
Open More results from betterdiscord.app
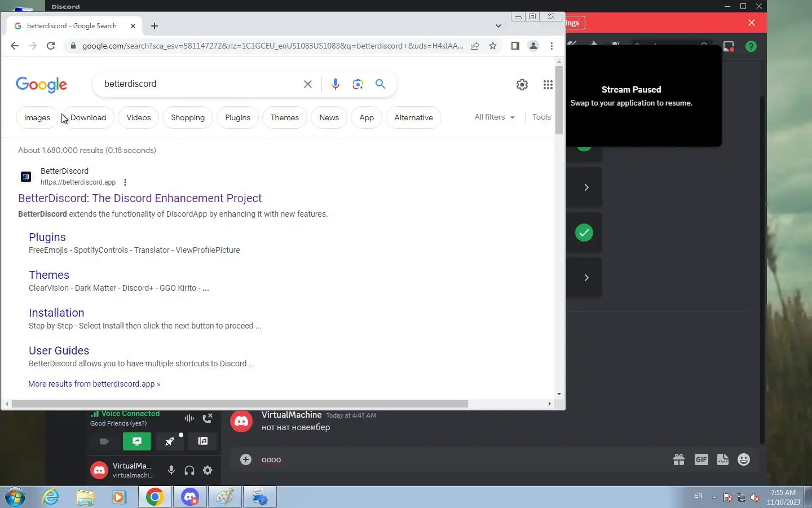tap(94, 384)
